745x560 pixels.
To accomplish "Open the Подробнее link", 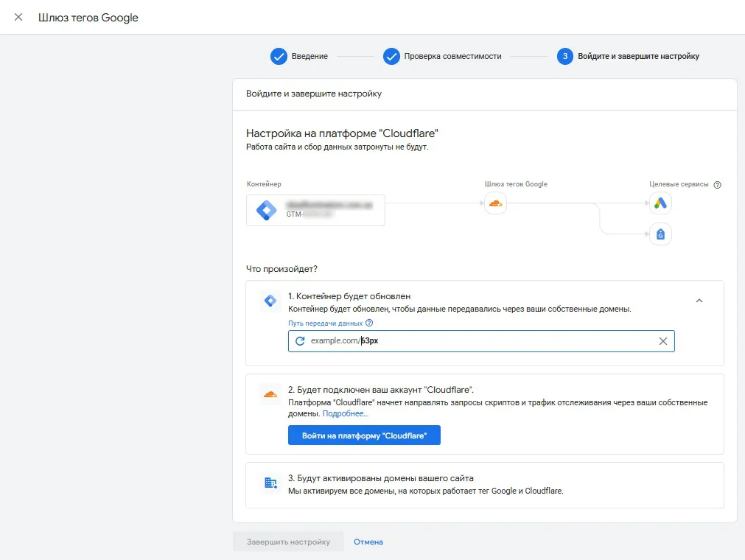I will click(x=346, y=413).
